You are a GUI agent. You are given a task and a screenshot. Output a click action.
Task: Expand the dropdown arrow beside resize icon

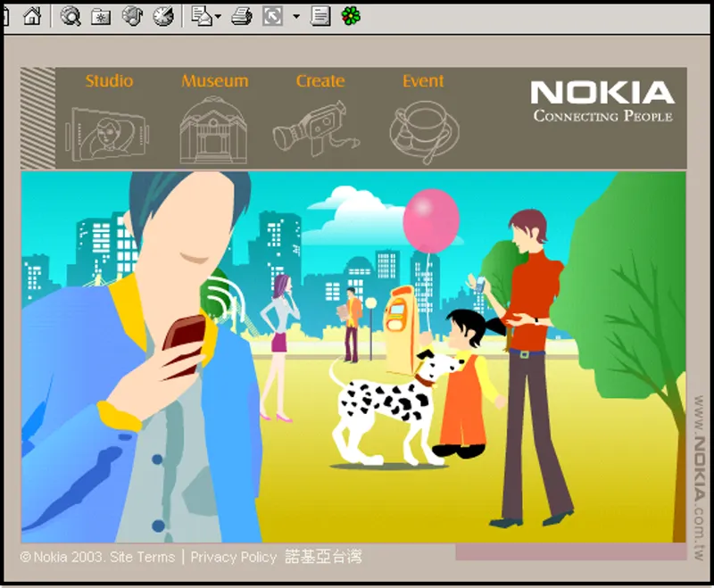(x=296, y=17)
